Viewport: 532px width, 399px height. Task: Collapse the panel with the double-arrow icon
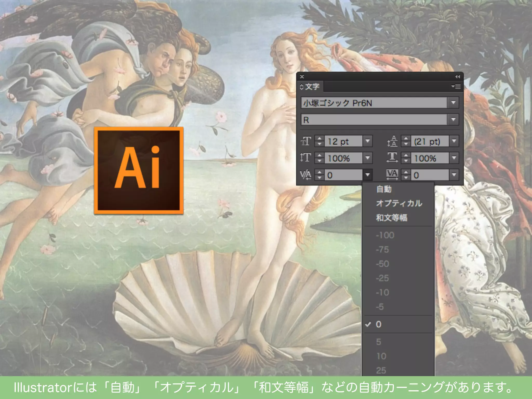click(457, 77)
